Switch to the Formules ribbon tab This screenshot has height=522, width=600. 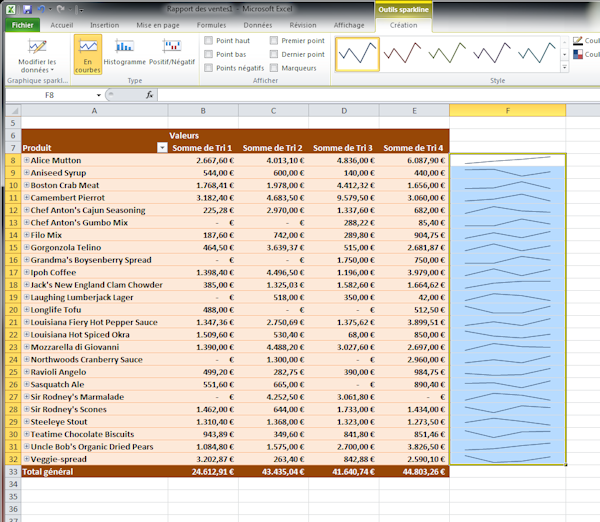[211, 25]
